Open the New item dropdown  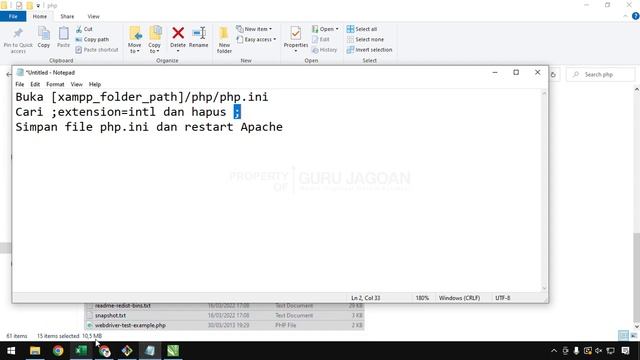point(254,29)
